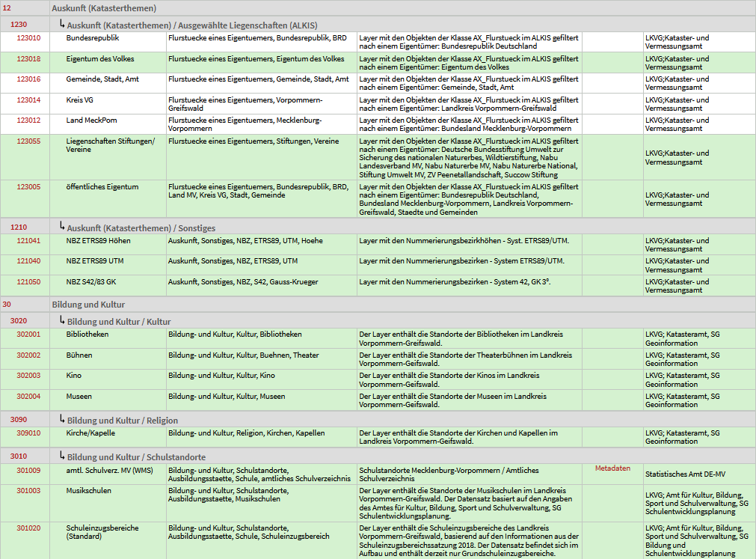Click the Bildung und Kultur heading
The height and width of the screenshot is (559, 756).
coord(88,305)
